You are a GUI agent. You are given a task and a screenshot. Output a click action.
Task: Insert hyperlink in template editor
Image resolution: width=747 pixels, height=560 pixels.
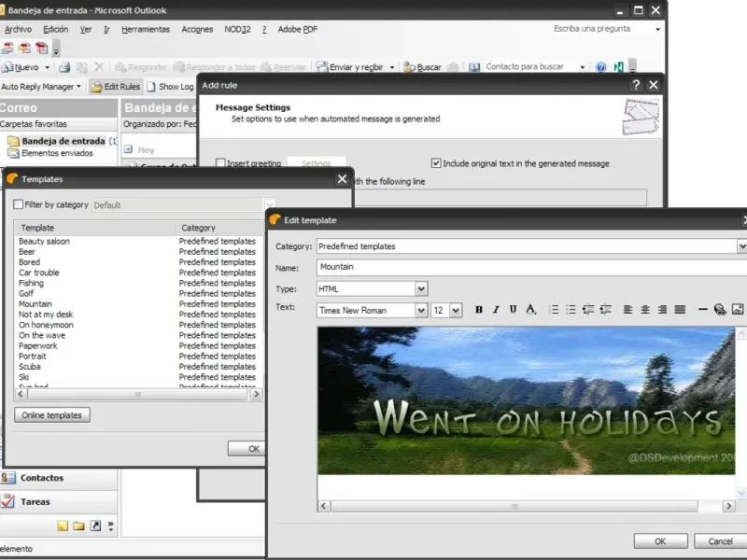click(720, 310)
